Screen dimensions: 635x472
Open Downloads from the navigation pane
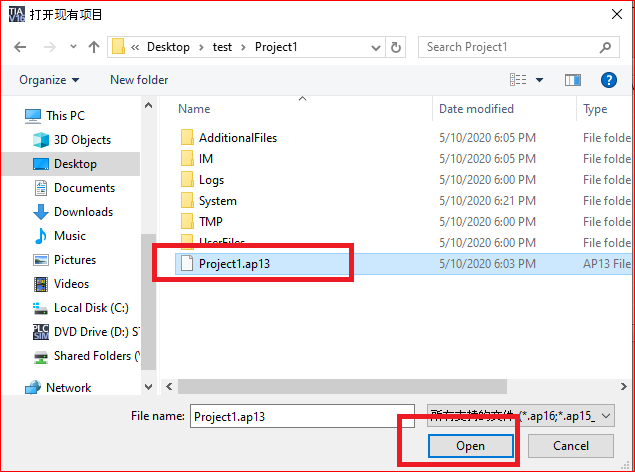(x=82, y=212)
